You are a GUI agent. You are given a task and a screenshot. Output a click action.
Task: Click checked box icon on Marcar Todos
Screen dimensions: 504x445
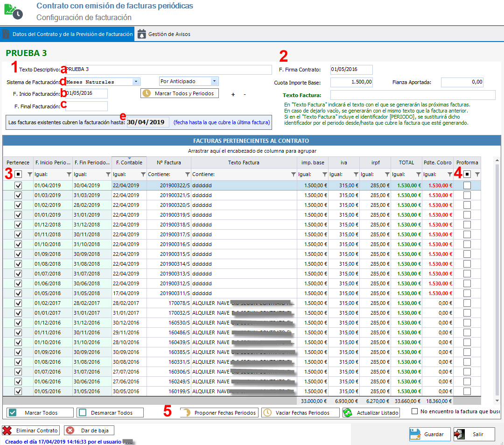coord(13,412)
